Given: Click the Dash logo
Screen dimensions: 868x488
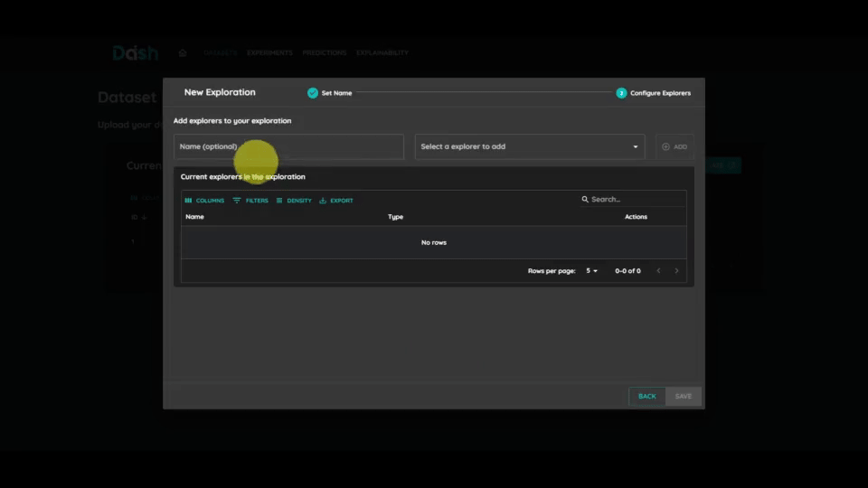Looking at the screenshot, I should click(135, 52).
